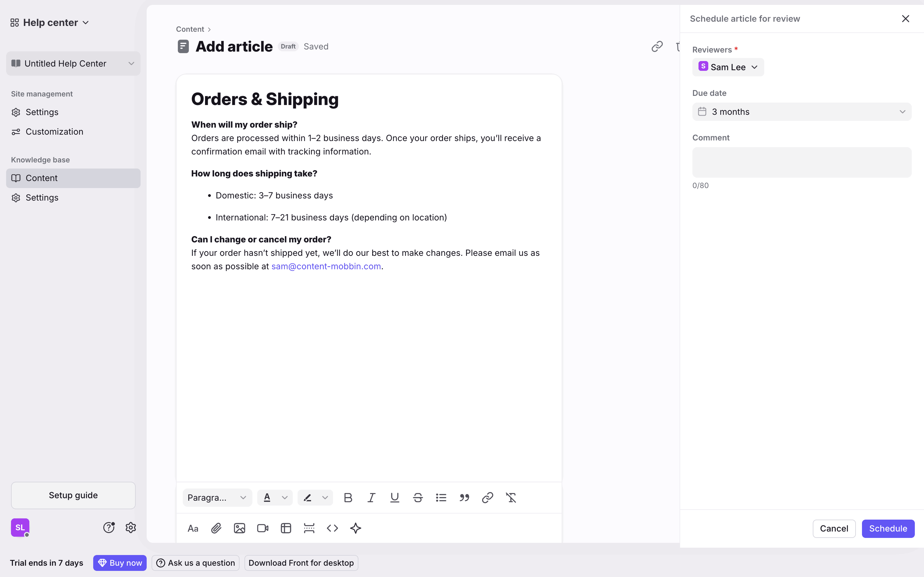The width and height of the screenshot is (924, 577).
Task: Open the AI sparkle assistant
Action: tap(355, 528)
